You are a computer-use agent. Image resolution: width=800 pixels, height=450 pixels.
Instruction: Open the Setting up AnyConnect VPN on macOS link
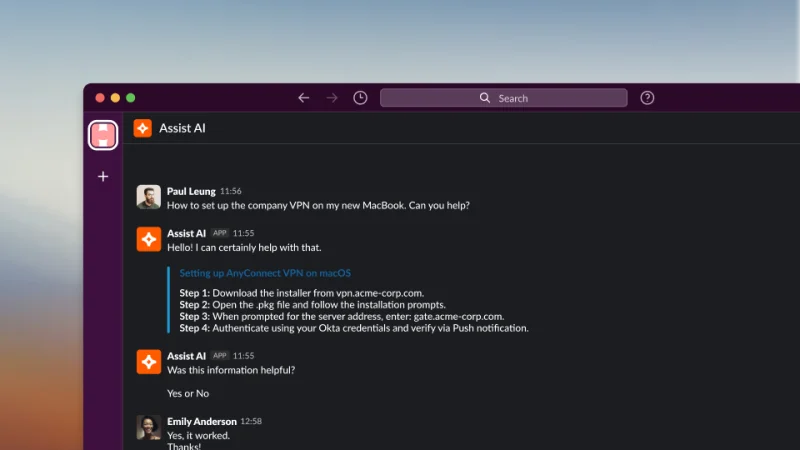[265, 273]
